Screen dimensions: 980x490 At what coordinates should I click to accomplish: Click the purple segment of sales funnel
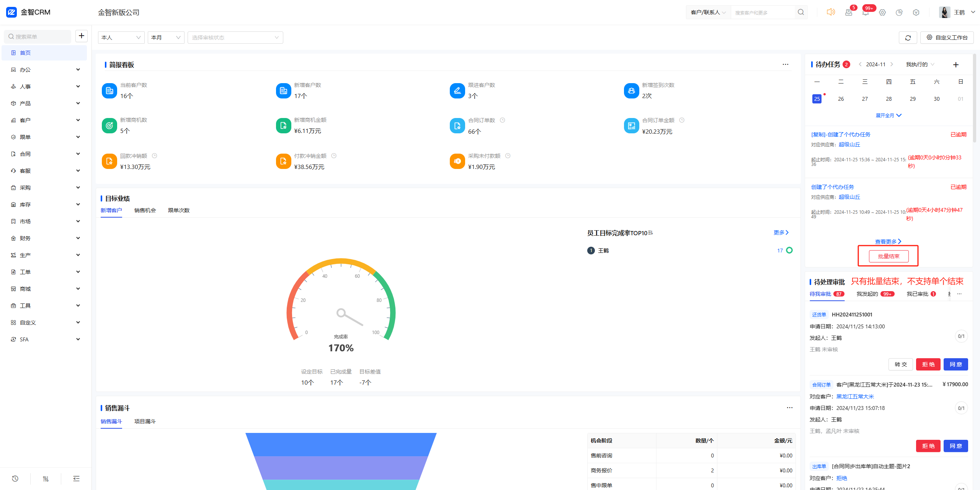pyautogui.click(x=341, y=468)
